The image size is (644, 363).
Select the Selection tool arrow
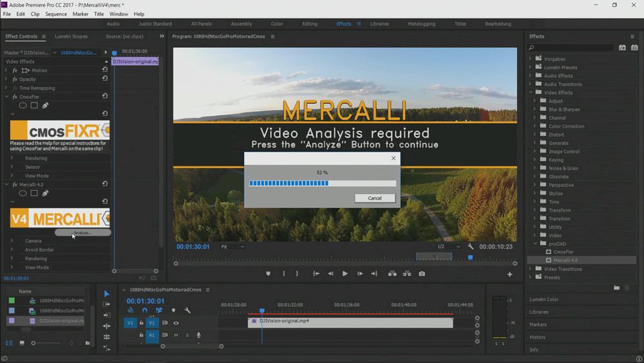point(107,293)
